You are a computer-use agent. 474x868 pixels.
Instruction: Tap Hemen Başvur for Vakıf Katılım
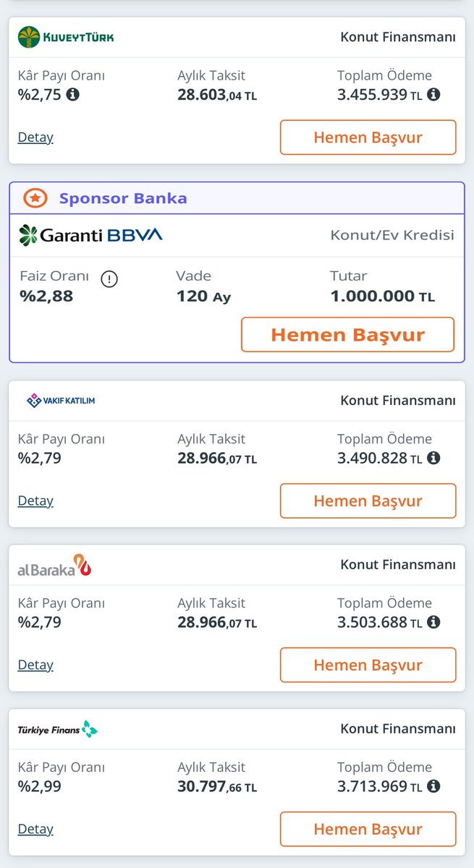pos(368,501)
